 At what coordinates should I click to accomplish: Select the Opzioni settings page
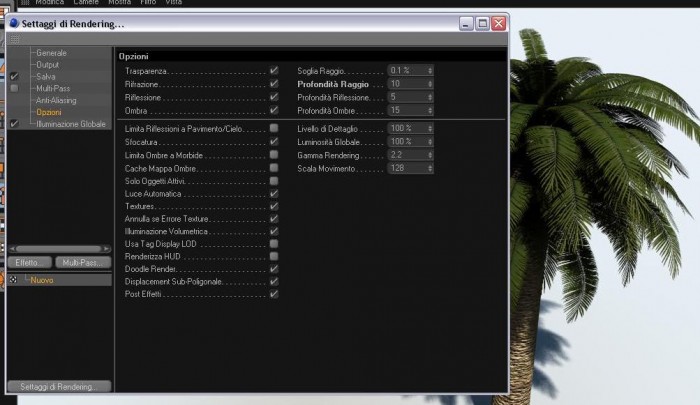tap(49, 112)
